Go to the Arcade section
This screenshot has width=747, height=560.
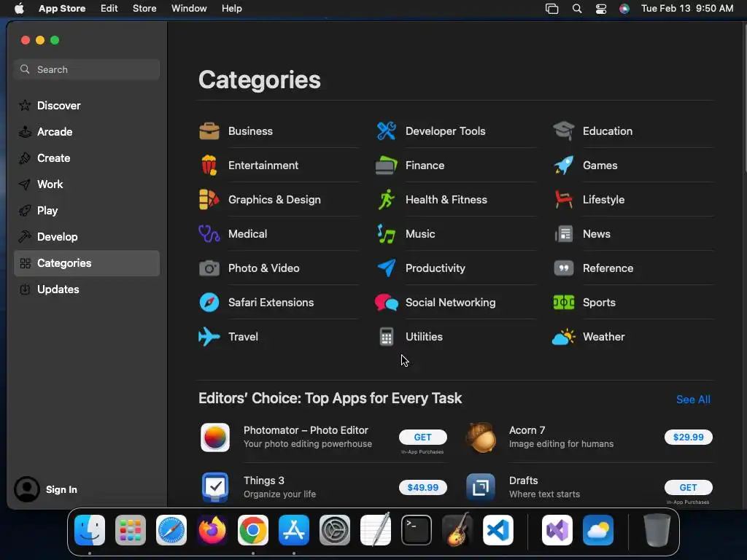tap(87, 132)
